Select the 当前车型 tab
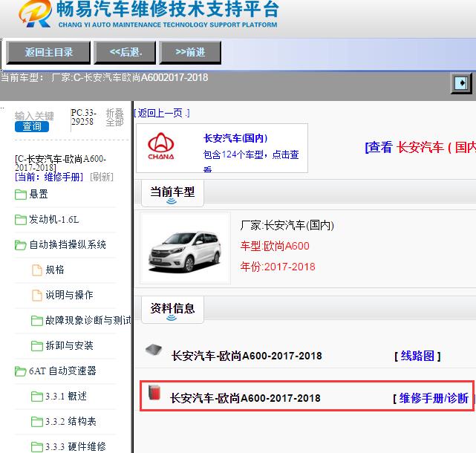476x453 pixels. pos(172,193)
